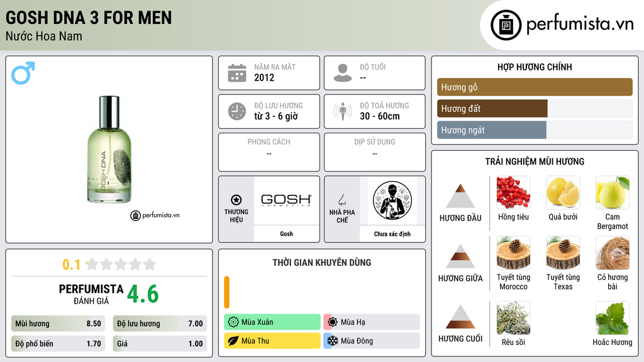
Task: Click the release year value 2012
Action: 264,77
